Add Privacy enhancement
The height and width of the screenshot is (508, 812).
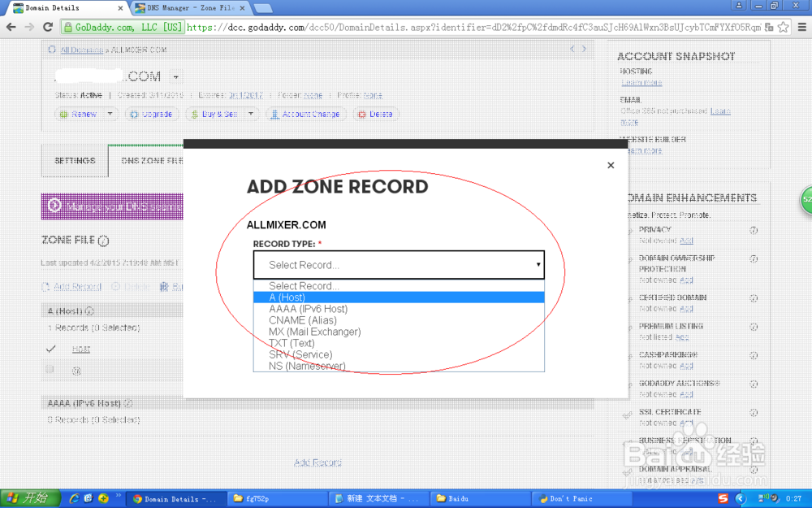[x=687, y=241]
